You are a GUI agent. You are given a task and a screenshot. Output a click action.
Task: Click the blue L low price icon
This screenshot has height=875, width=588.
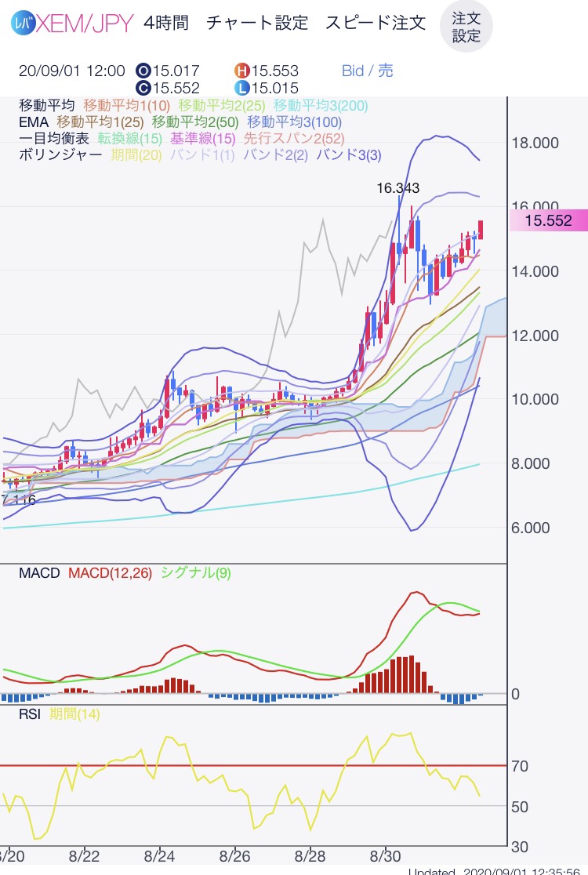241,89
